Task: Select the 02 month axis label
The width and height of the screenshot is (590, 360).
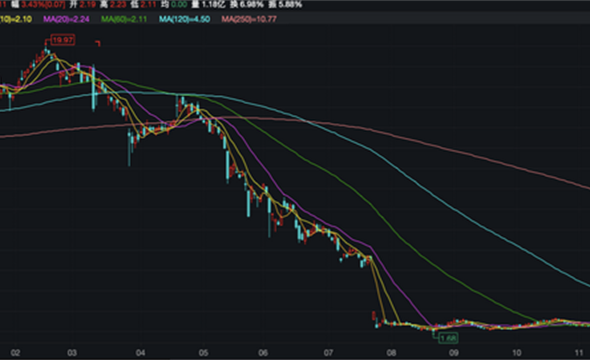Action: [15, 353]
